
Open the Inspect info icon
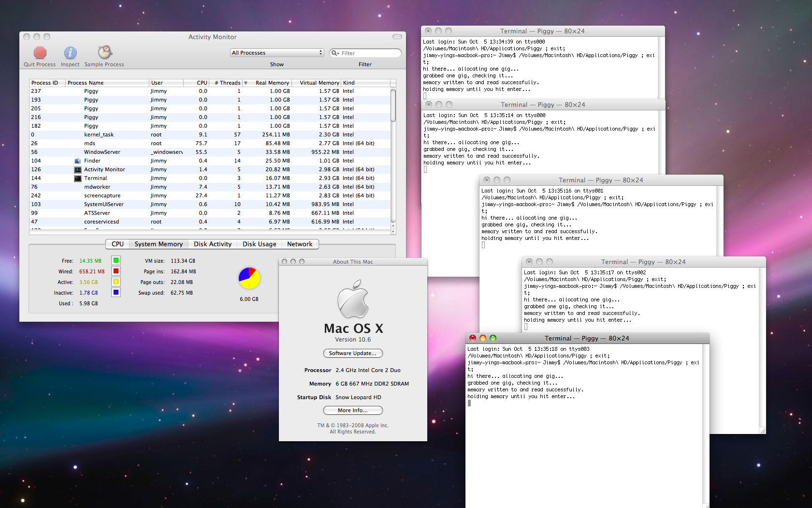pyautogui.click(x=70, y=53)
